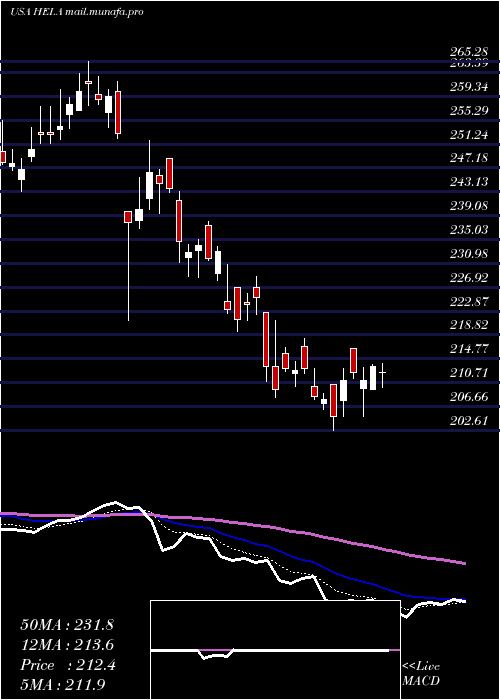Click the 243.13 price label
The image size is (500, 700).
[x=469, y=182]
